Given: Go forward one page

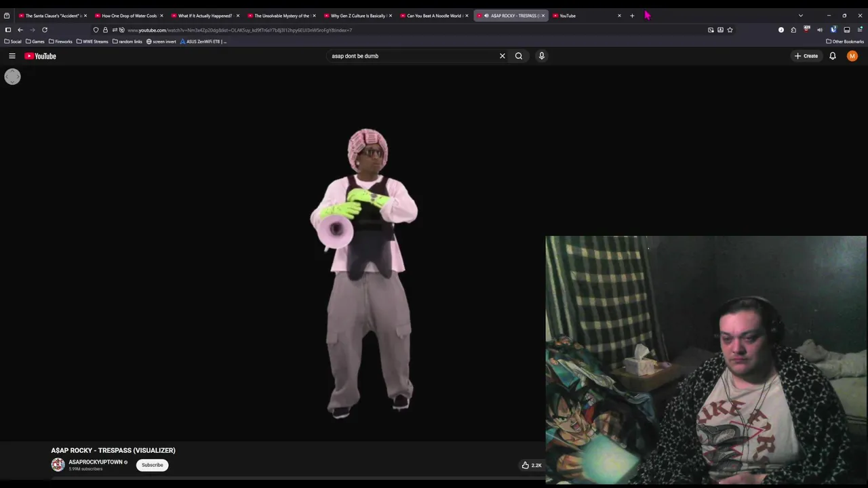Looking at the screenshot, I should click(32, 30).
